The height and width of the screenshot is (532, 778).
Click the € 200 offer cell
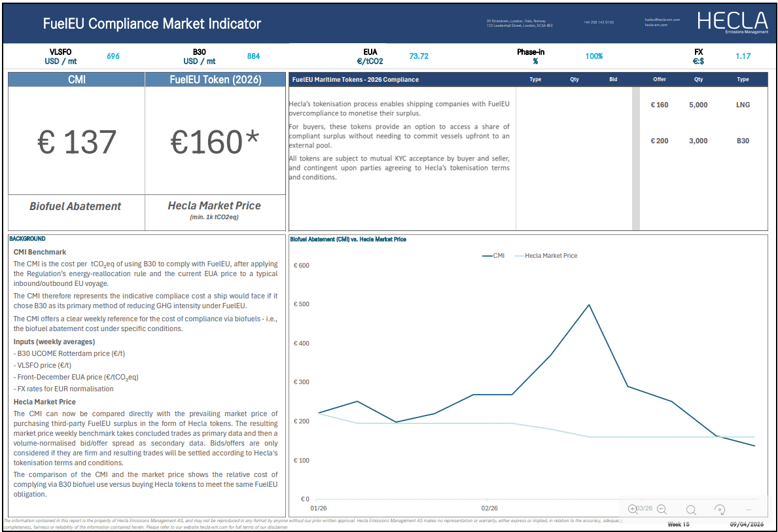point(660,141)
